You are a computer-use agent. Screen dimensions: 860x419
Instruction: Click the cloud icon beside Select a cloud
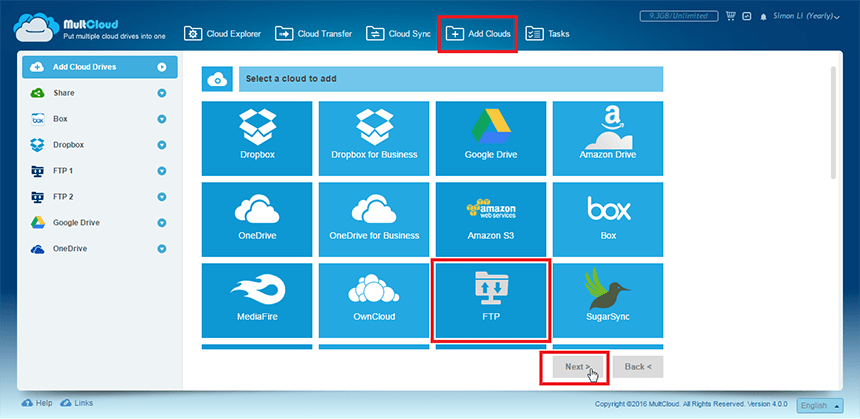point(218,79)
